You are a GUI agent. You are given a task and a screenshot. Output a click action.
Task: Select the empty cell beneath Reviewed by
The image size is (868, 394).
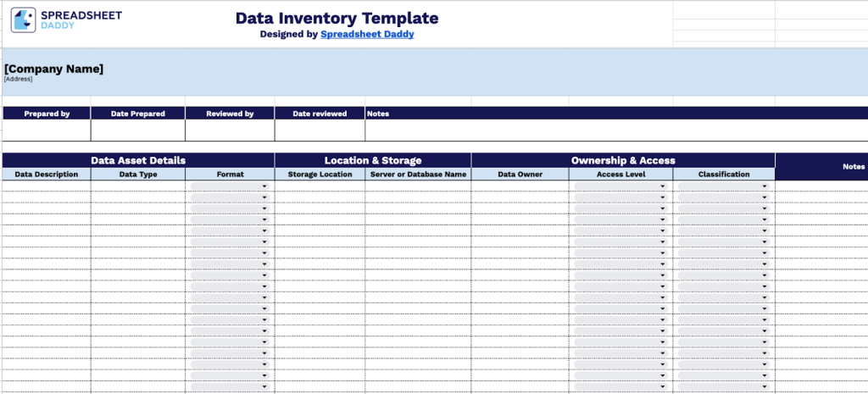pyautogui.click(x=230, y=130)
